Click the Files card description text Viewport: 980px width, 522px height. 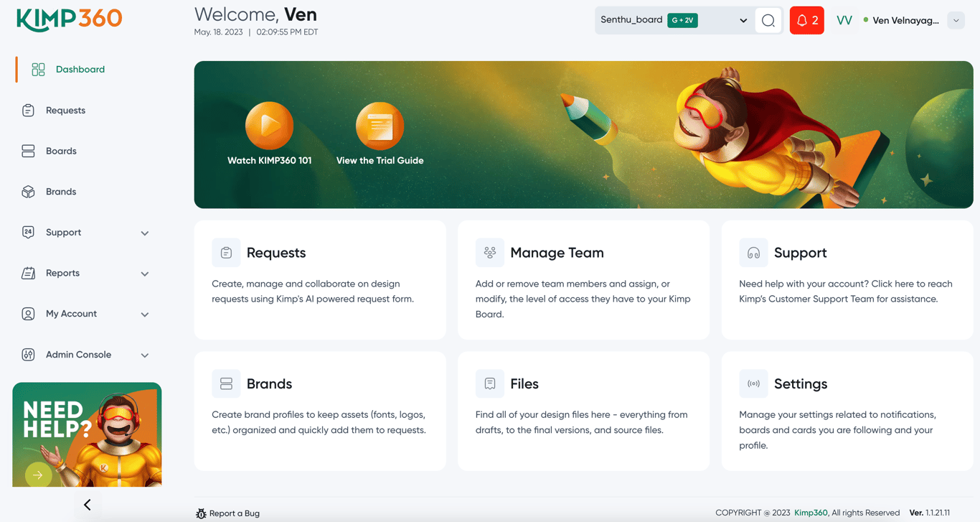pyautogui.click(x=582, y=423)
